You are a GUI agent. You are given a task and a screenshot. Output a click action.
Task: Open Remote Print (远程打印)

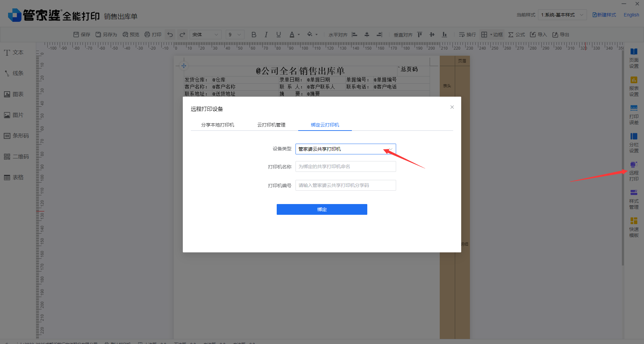634,171
